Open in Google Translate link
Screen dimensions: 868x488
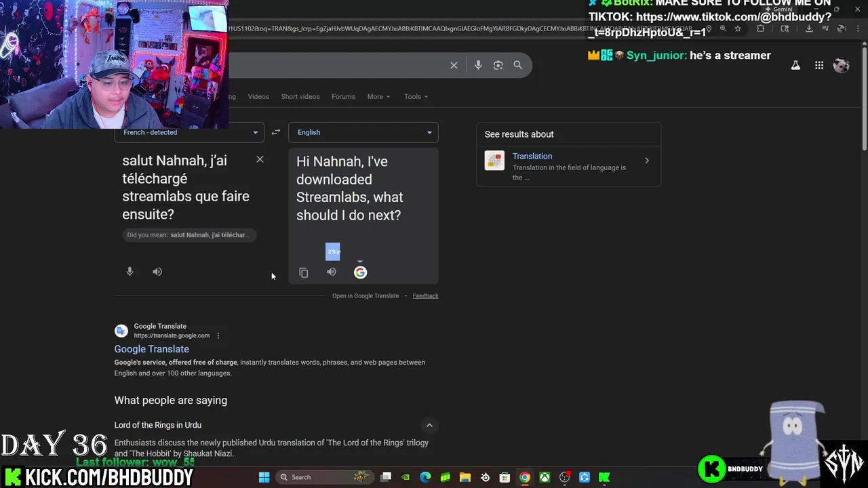(366, 296)
